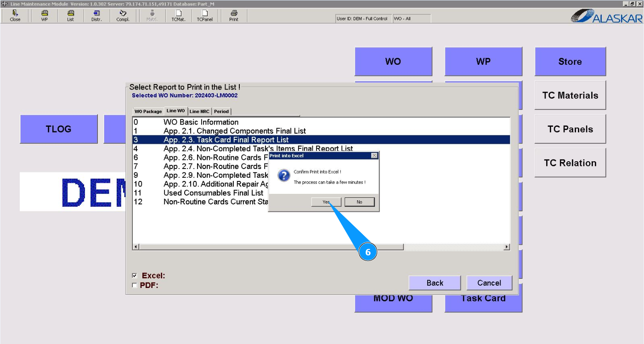Click the Print toolbar icon
Image resolution: width=644 pixels, height=344 pixels.
point(234,16)
